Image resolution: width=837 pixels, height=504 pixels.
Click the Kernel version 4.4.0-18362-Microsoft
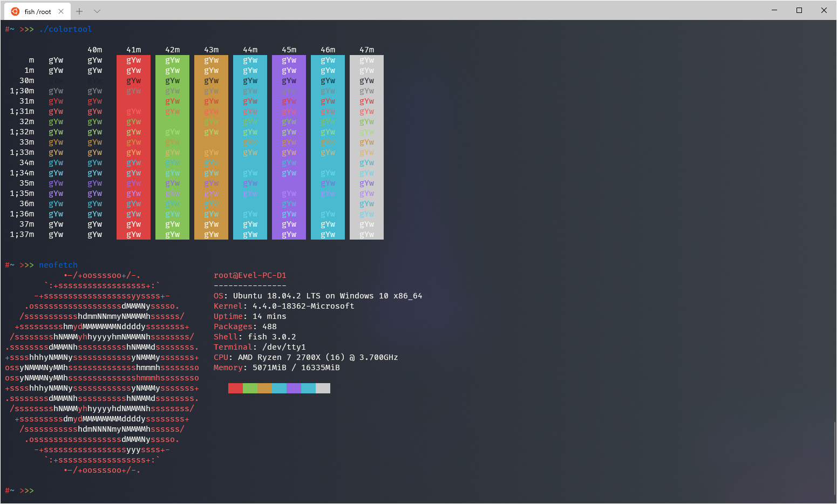(303, 306)
